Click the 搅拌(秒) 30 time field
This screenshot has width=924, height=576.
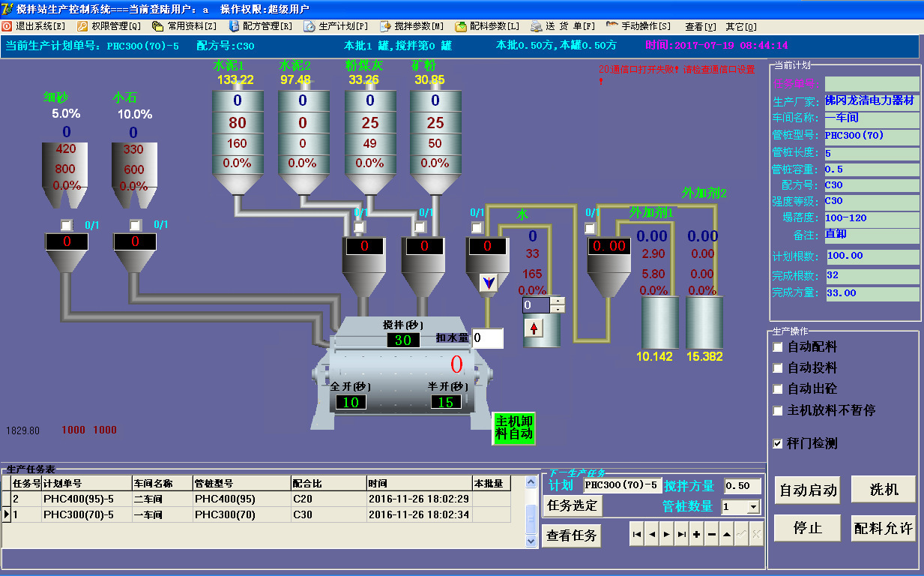tap(403, 340)
